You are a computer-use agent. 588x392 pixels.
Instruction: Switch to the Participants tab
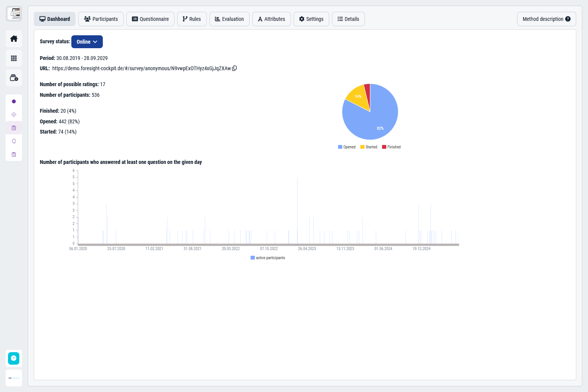(101, 19)
